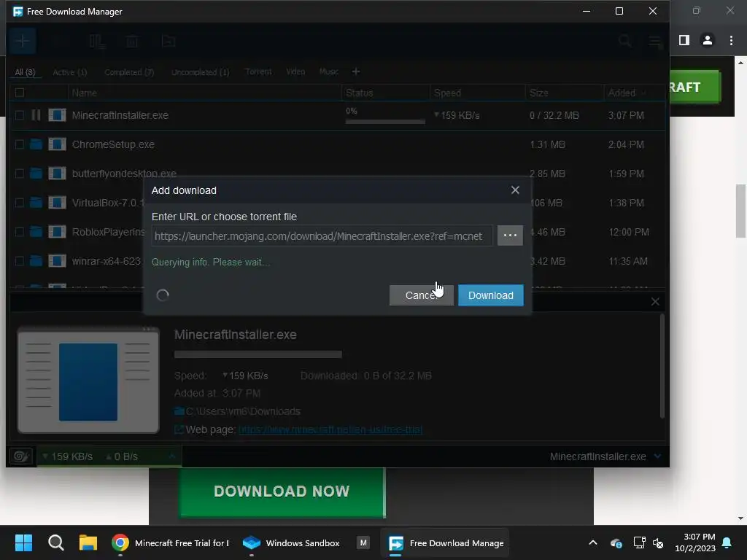The width and height of the screenshot is (747, 560).
Task: Click the browse torrent file ellipsis button
Action: click(x=510, y=236)
